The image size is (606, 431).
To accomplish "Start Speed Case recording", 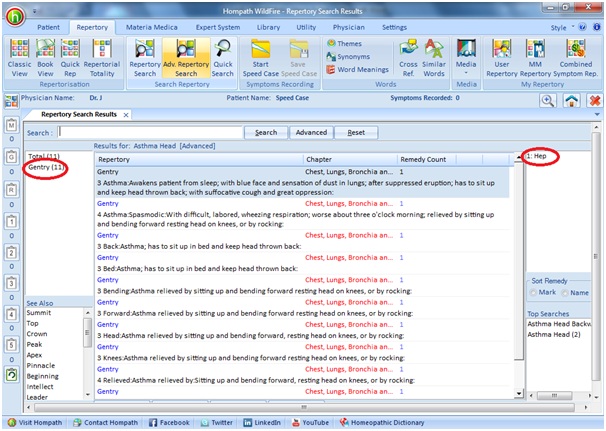I will click(x=260, y=58).
